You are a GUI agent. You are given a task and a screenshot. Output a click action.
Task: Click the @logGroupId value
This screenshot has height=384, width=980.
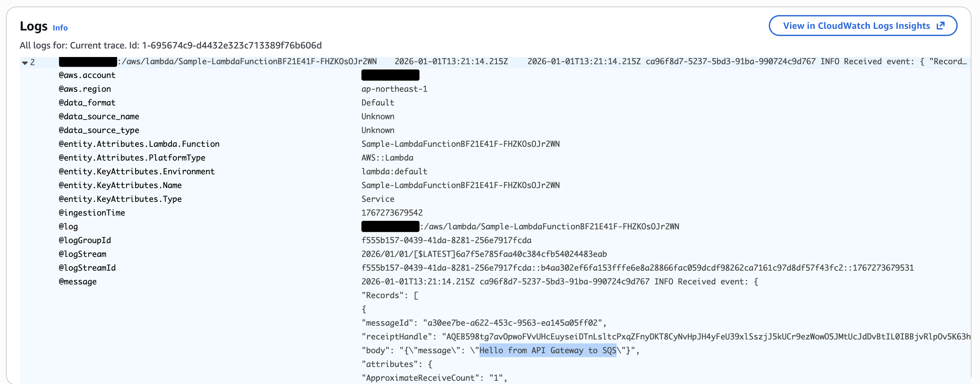pos(446,240)
